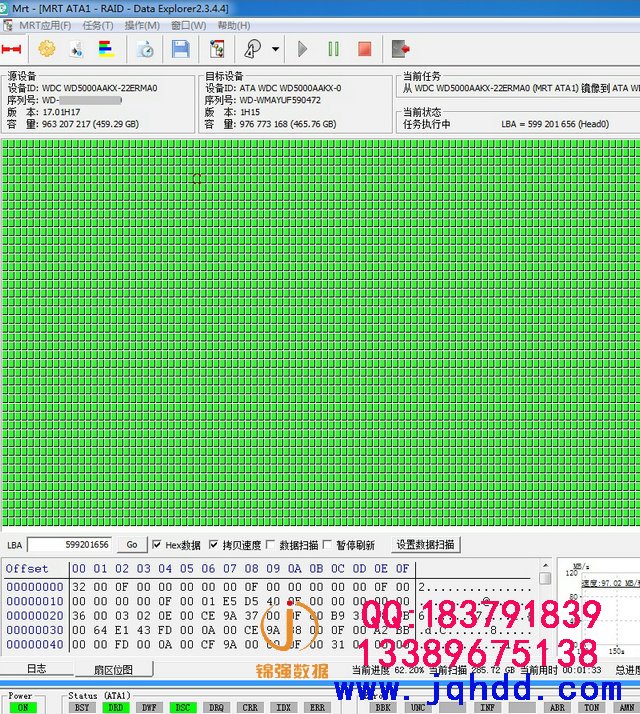Click the DRQ status indicator

point(216,708)
